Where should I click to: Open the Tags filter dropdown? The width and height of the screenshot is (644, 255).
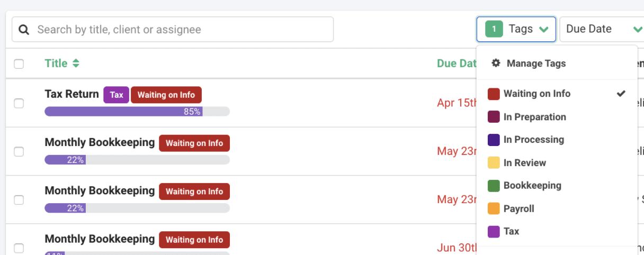(x=516, y=29)
